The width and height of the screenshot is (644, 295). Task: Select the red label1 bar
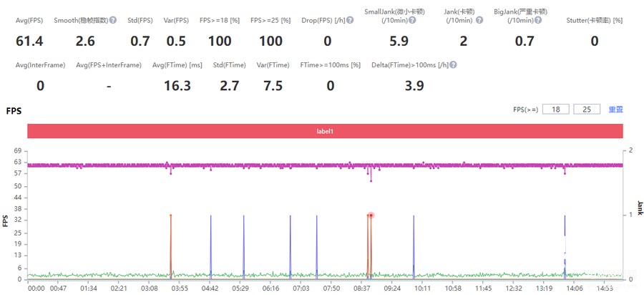tap(326, 131)
